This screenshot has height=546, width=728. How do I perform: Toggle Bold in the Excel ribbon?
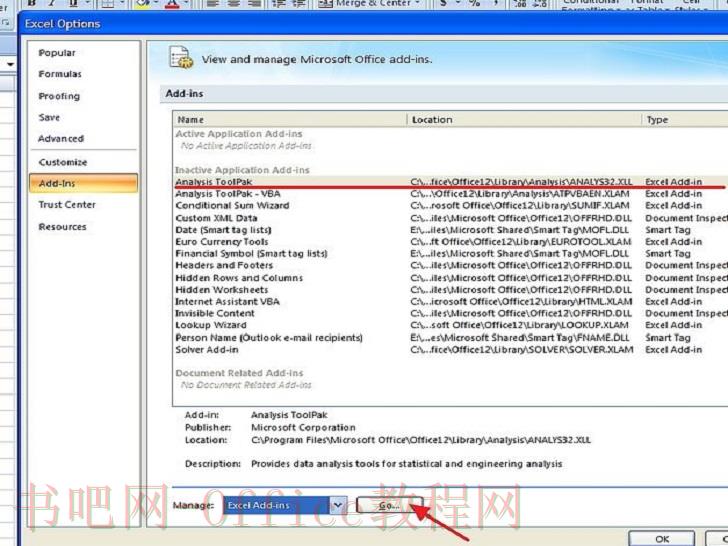coord(32,3)
